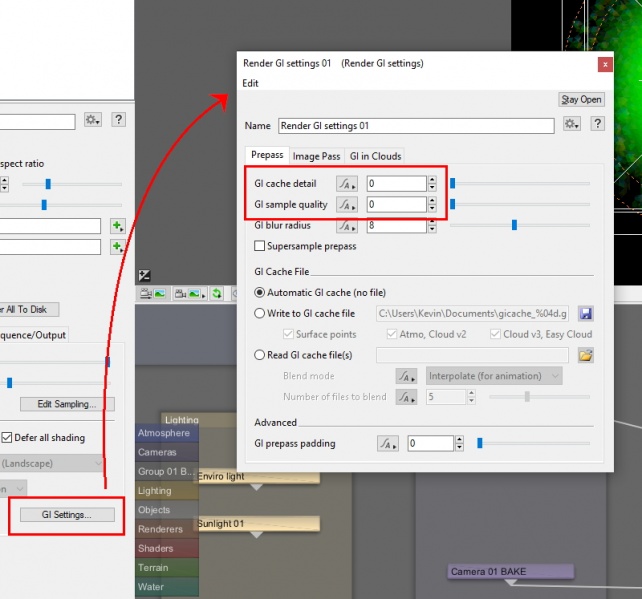
Task: Click the Edit Sampling... button
Action: (x=67, y=404)
